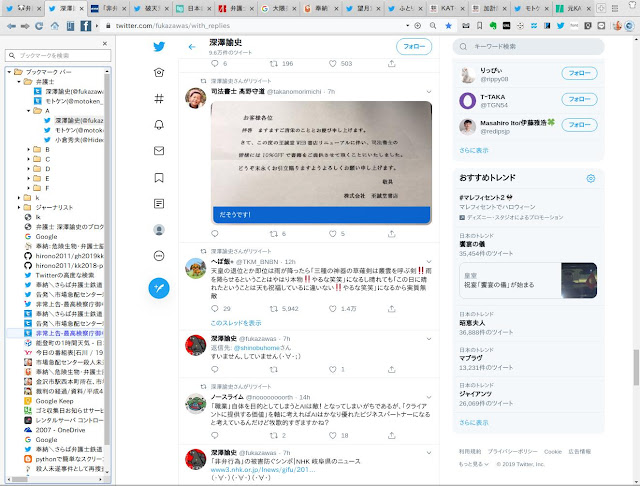Follow りっぴぃ @rippy08
Image resolution: width=640 pixels, height=486 pixels.
click(x=579, y=73)
